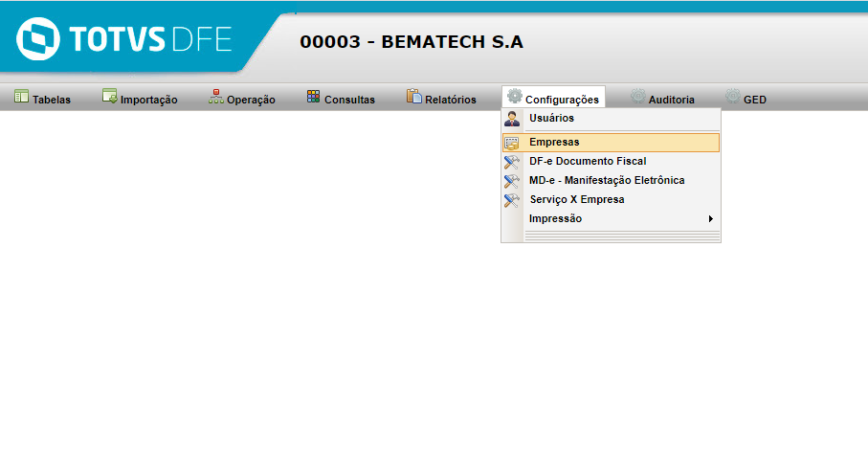Image resolution: width=868 pixels, height=473 pixels.
Task: Open MD-e - Manifestação Eletrônica settings
Action: coord(612,181)
